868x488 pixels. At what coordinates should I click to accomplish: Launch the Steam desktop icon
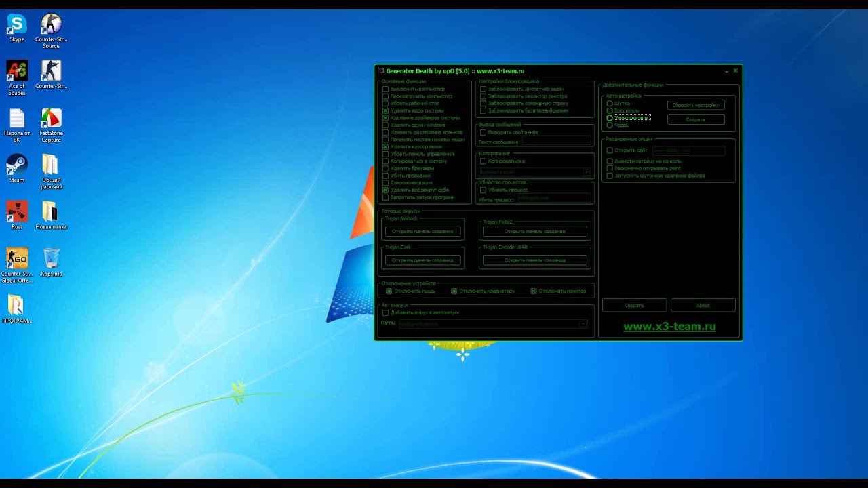coord(17,169)
